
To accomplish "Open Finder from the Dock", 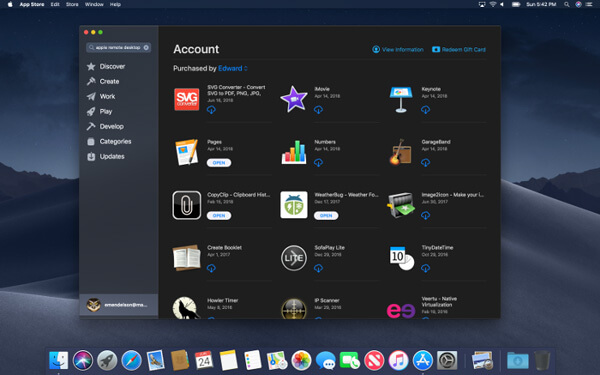I will [x=59, y=360].
